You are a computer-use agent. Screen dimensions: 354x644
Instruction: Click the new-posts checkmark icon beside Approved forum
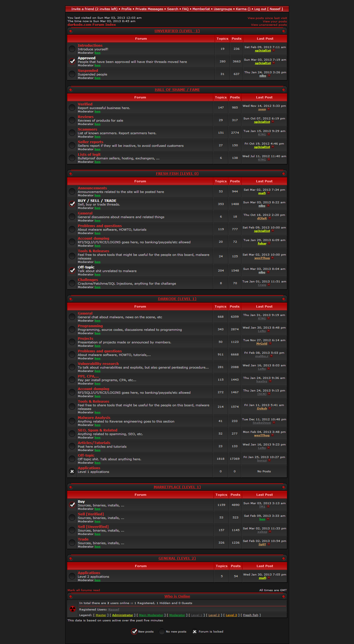coord(72,61)
